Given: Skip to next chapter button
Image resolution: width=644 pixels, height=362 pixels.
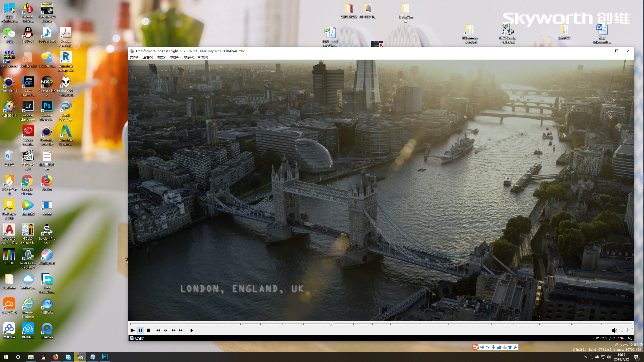Looking at the screenshot, I should click(181, 330).
